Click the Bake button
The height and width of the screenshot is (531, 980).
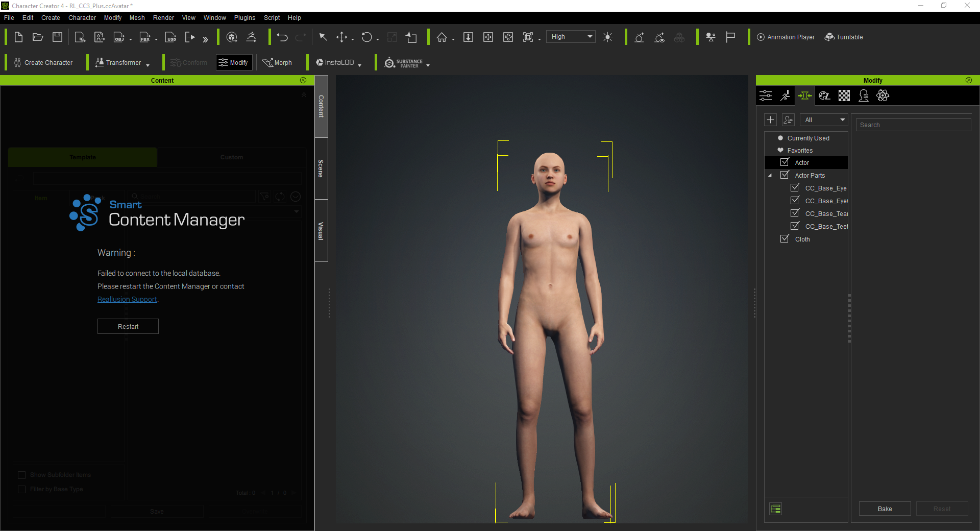885,509
